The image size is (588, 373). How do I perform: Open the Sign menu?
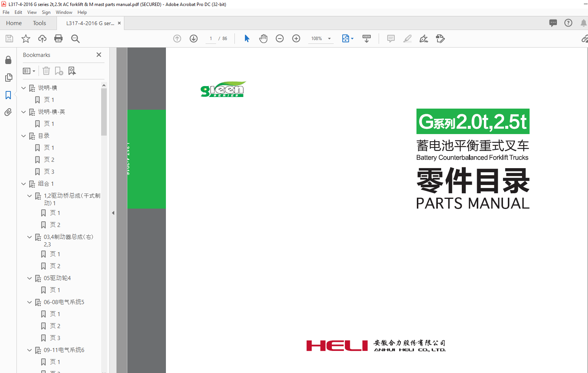coord(46,12)
